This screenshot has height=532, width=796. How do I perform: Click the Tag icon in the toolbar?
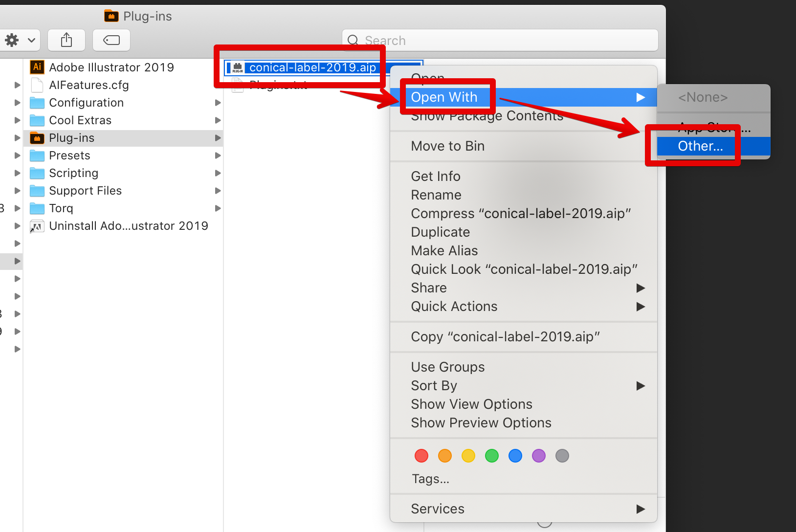[x=111, y=40]
